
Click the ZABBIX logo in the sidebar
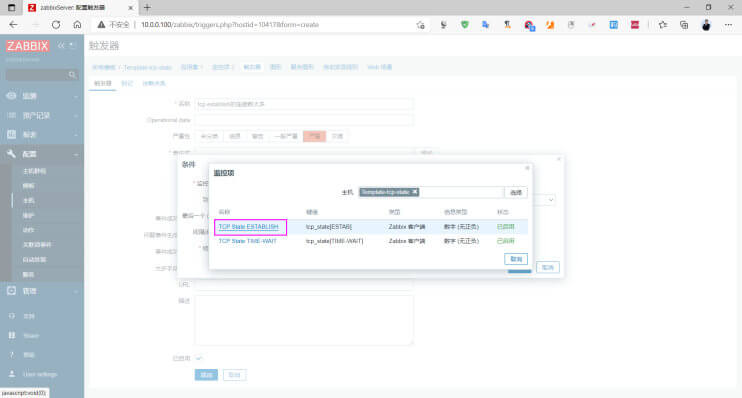point(27,46)
